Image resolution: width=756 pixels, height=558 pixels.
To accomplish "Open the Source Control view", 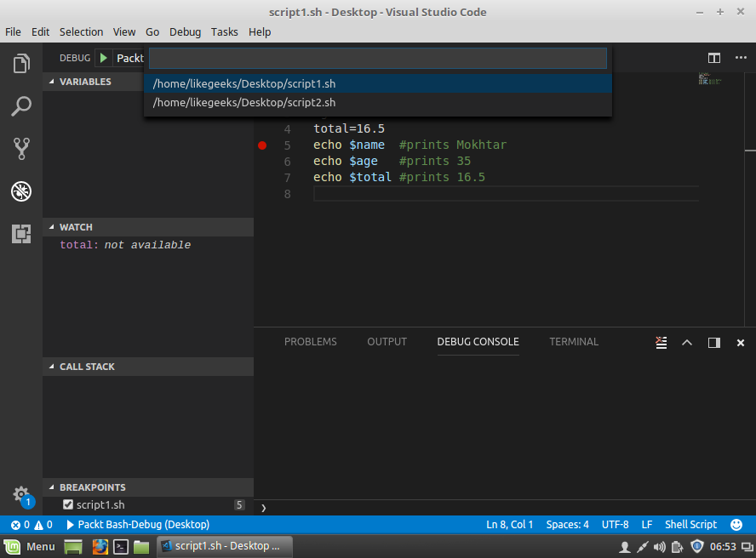I will click(21, 149).
